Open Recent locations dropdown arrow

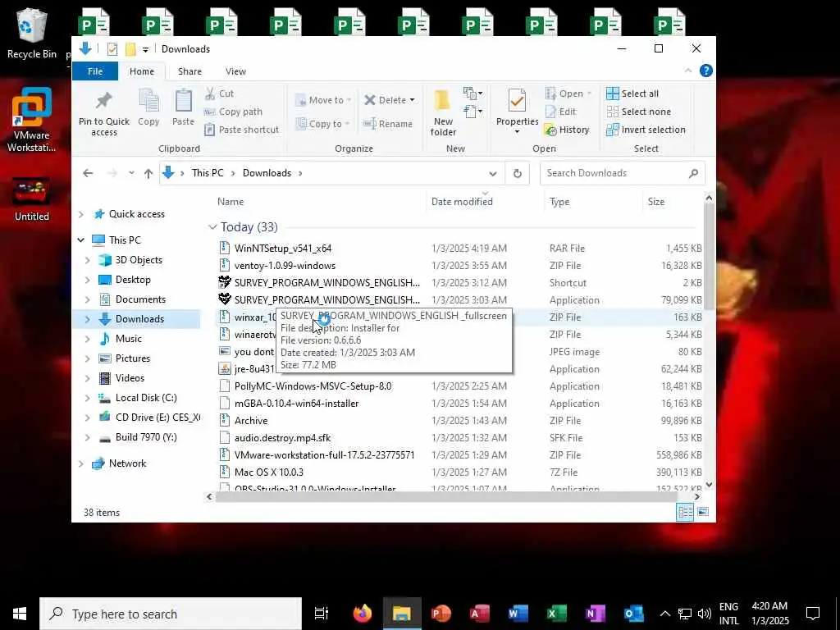131,173
